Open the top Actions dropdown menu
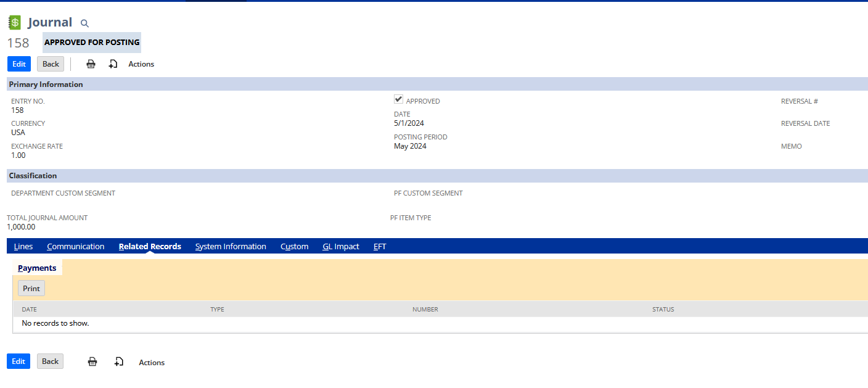This screenshot has width=868, height=388. point(141,64)
